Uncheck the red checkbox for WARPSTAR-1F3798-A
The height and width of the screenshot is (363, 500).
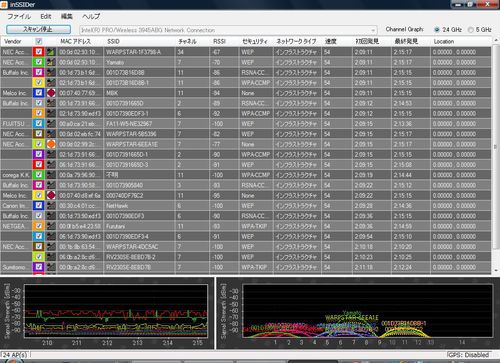pyautogui.click(x=39, y=52)
